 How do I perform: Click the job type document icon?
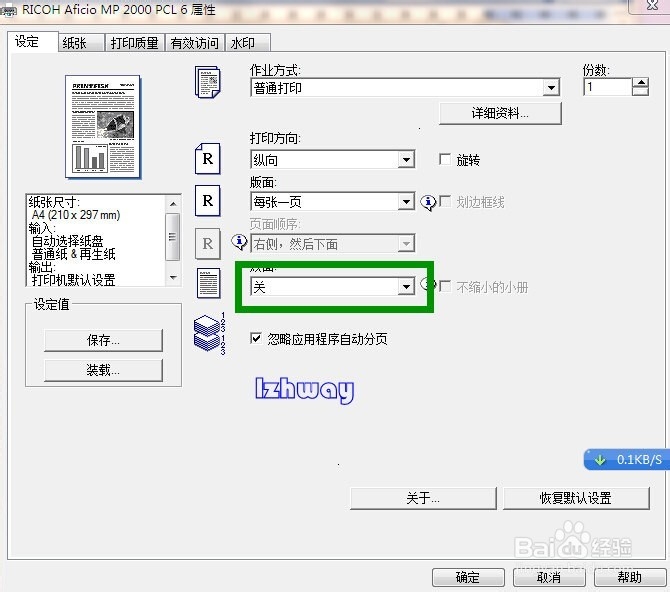coord(208,82)
